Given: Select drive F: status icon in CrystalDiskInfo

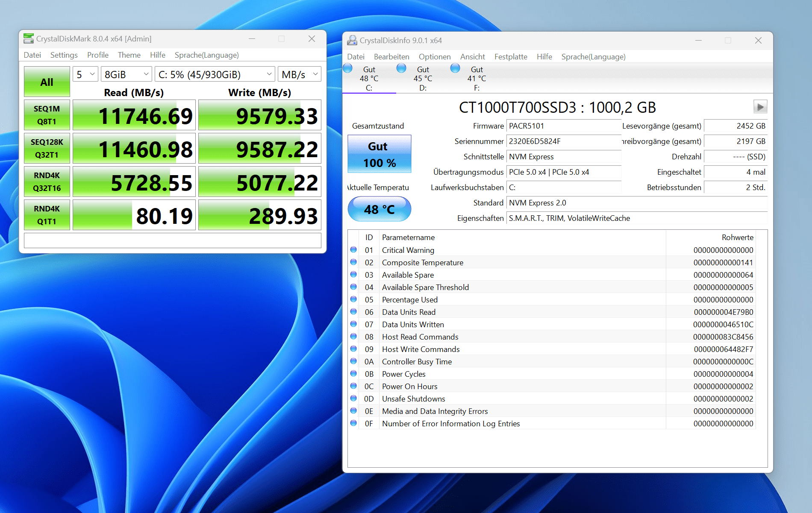Looking at the screenshot, I should (x=455, y=68).
